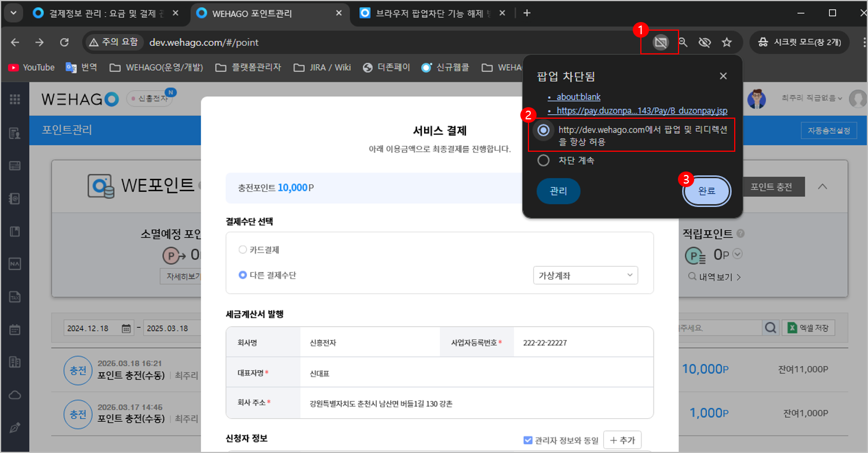The width and height of the screenshot is (868, 453).
Task: Switch to the 결제정보 관리 tab
Action: tap(108, 13)
